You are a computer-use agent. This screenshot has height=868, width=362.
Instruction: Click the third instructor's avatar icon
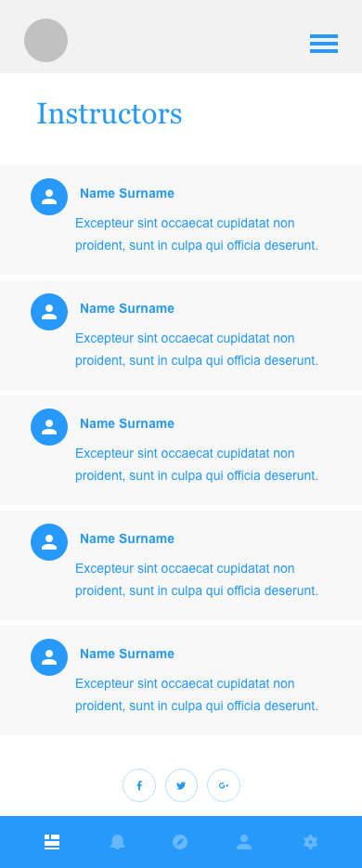(49, 427)
